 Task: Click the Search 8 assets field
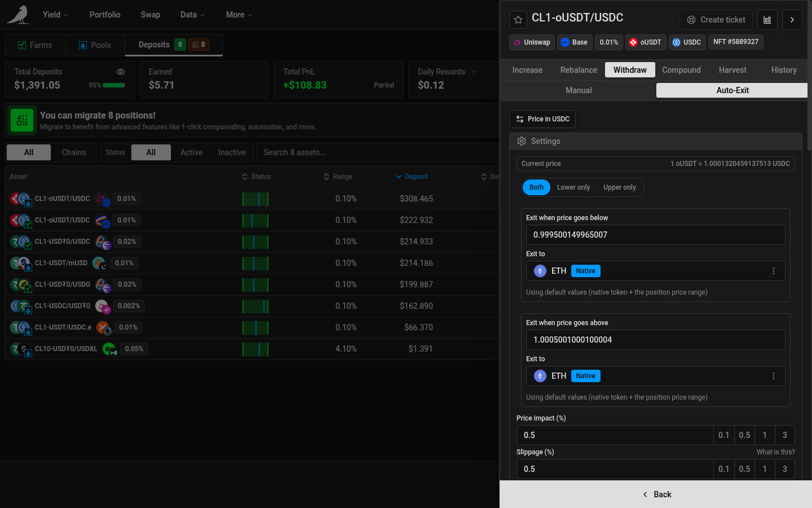[377, 152]
